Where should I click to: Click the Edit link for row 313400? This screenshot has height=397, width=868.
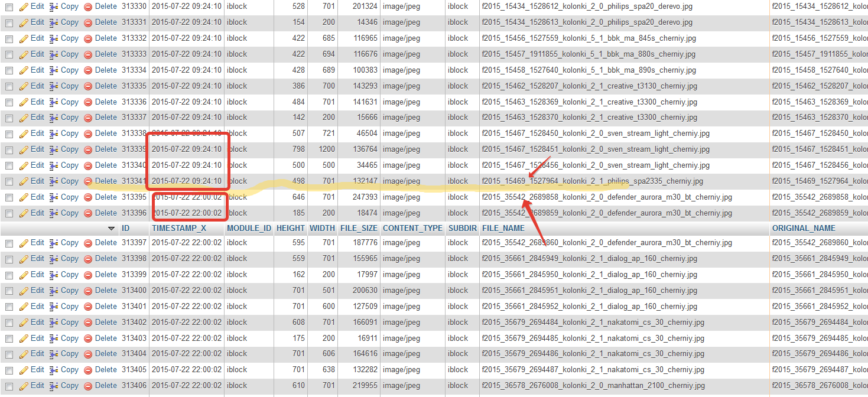[37, 291]
